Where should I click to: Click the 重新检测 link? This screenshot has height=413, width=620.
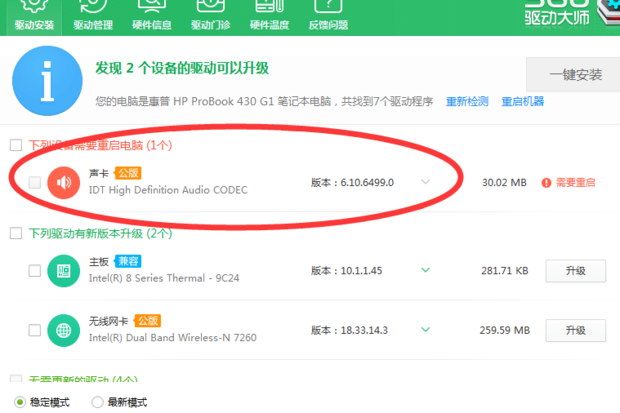[x=467, y=102]
